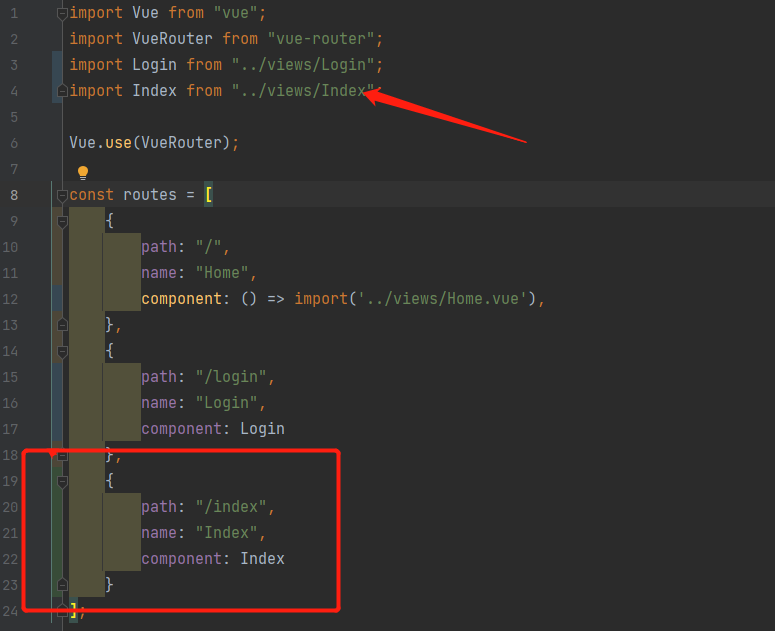Click the VueRouter identifier on line 2
This screenshot has height=631, width=775.
pos(172,39)
